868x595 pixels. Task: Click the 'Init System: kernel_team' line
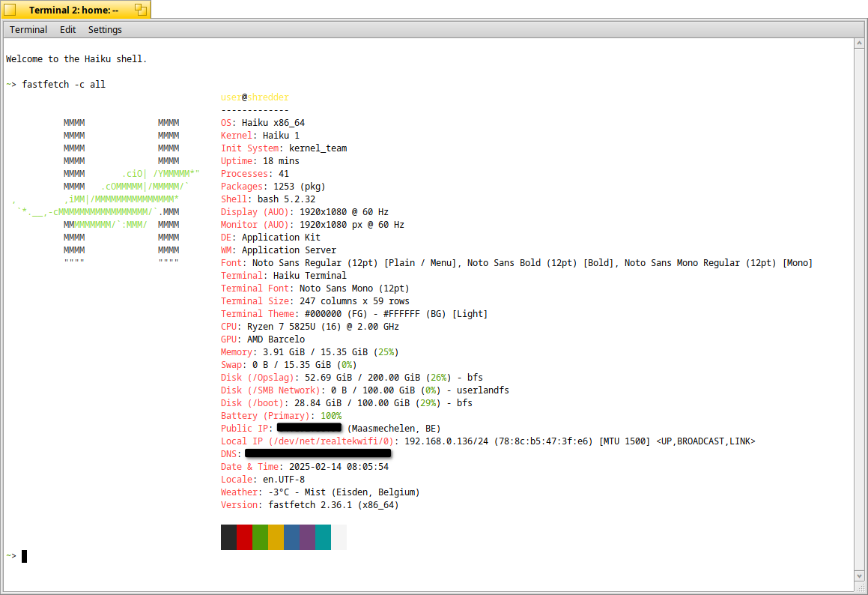[284, 148]
